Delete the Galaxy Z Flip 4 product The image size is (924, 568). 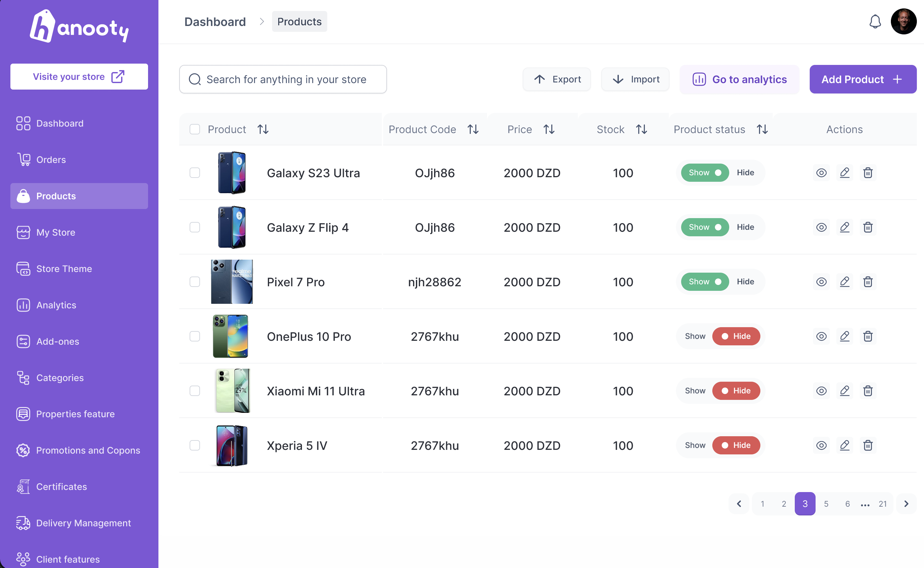[868, 227]
